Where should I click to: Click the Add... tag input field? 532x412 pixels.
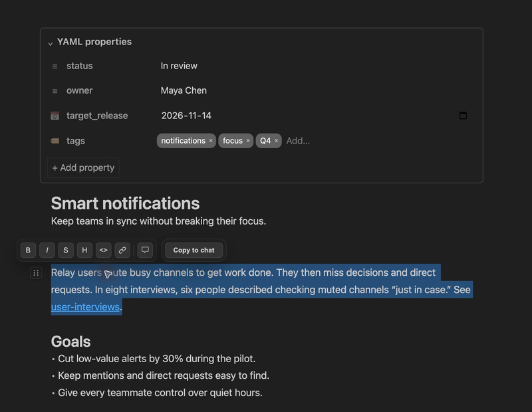[x=298, y=141]
